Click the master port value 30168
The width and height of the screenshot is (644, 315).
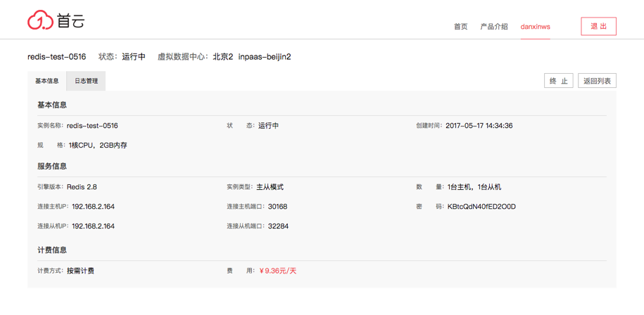(277, 207)
